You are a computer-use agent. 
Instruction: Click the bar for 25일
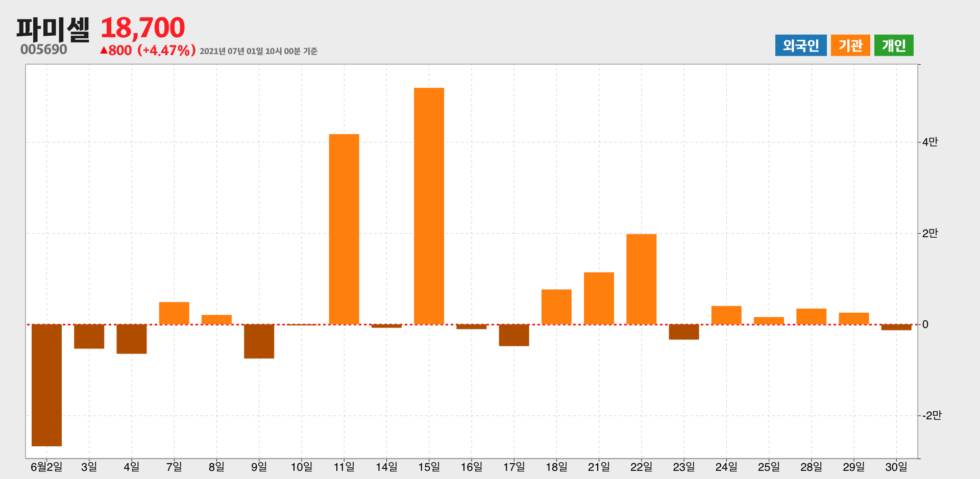pos(769,321)
